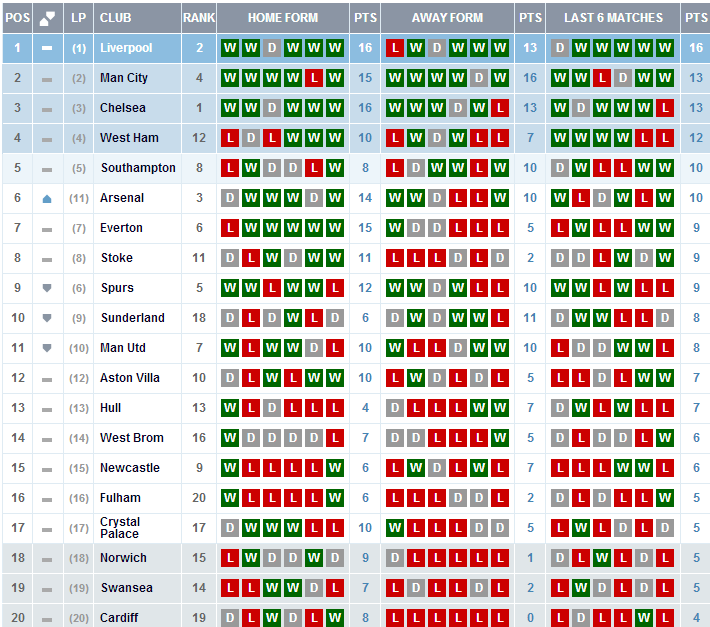710x627 pixels.
Task: Click Spurs' down-arrow movement icon
Action: click(x=47, y=288)
